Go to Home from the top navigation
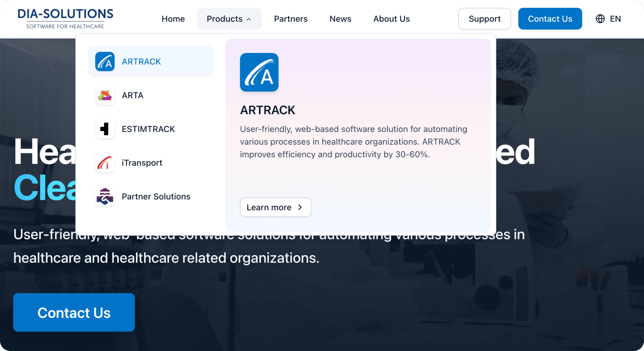This screenshot has width=644, height=351. coord(173,19)
